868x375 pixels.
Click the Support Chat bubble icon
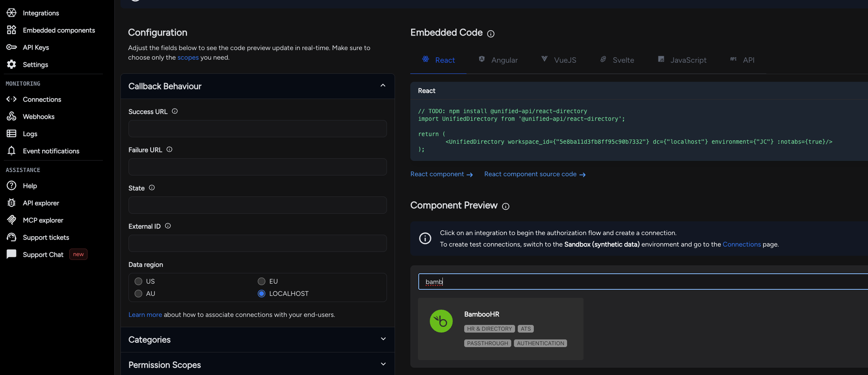[11, 254]
